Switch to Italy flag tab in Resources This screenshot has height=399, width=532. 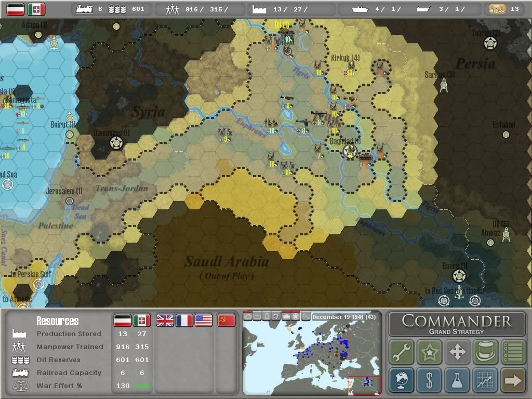142,320
